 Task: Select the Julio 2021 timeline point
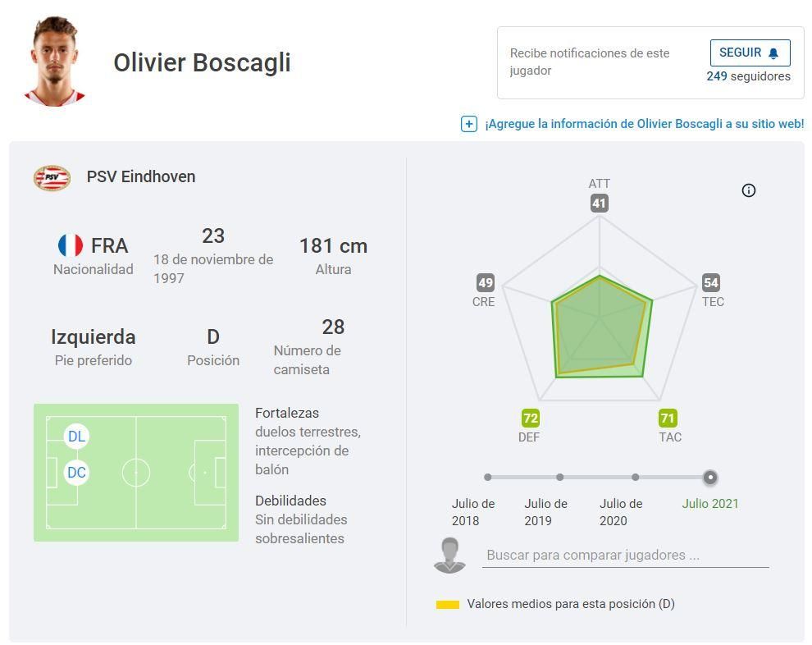pos(710,477)
